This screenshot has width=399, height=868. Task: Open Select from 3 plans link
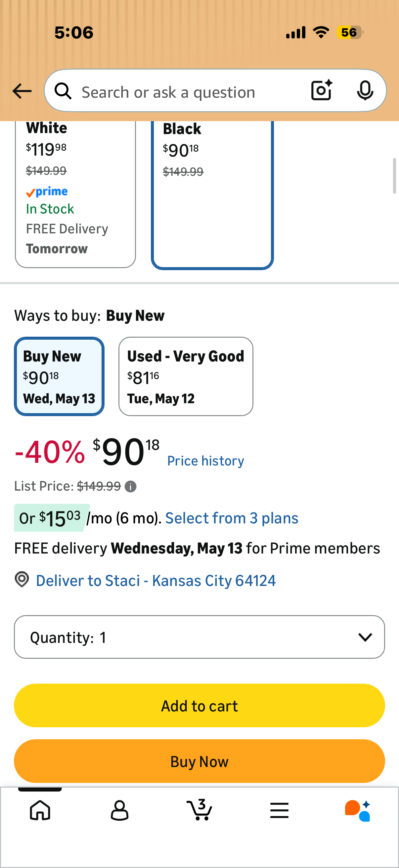[232, 518]
